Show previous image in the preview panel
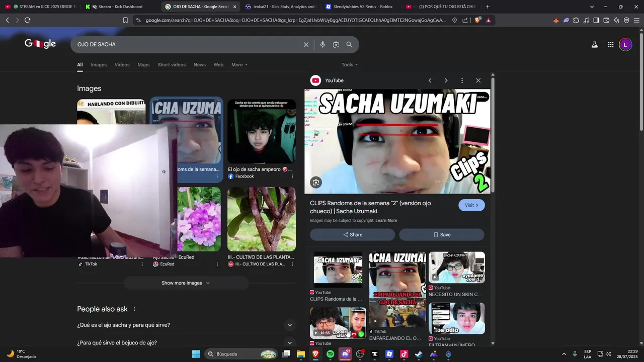 tap(430, 80)
